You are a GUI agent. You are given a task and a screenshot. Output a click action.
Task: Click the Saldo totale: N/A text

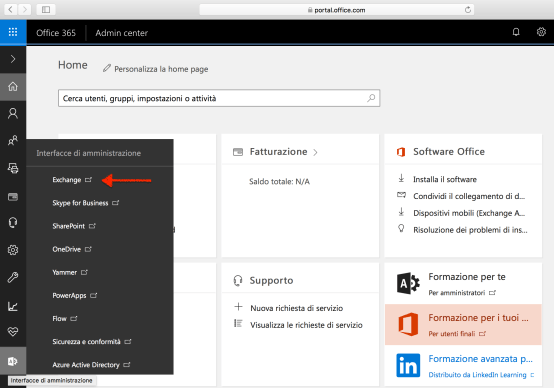[x=279, y=182]
